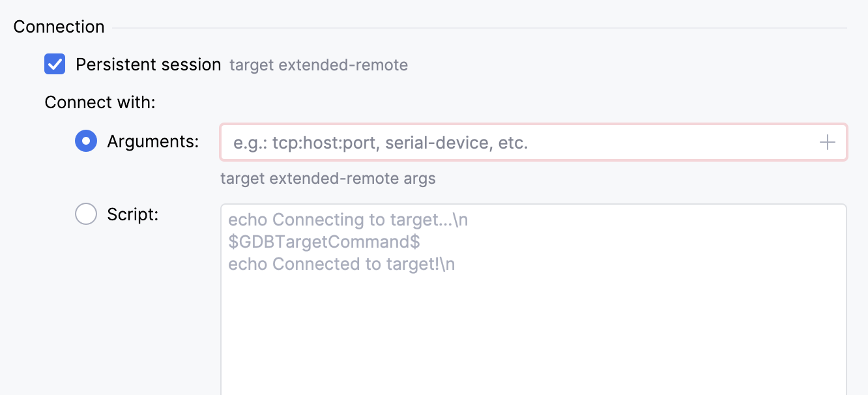
Task: Click "target extended-remote args" hint text
Action: pyautogui.click(x=328, y=179)
